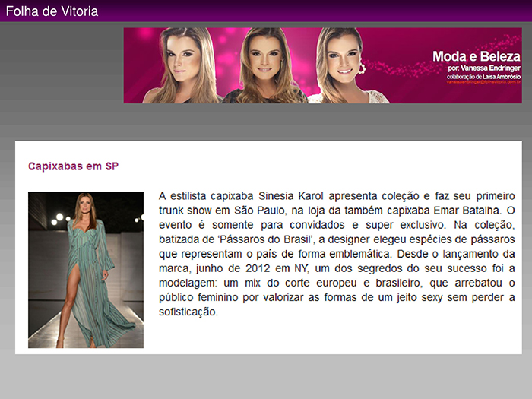Click the runway spotlights in the photo

pos(60,219)
